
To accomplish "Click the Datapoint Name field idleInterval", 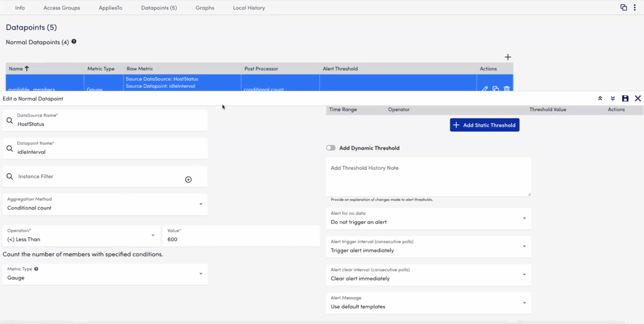I will point(105,148).
